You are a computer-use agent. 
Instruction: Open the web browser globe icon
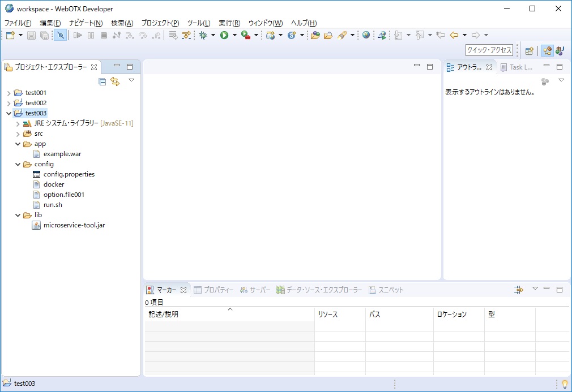coord(366,35)
